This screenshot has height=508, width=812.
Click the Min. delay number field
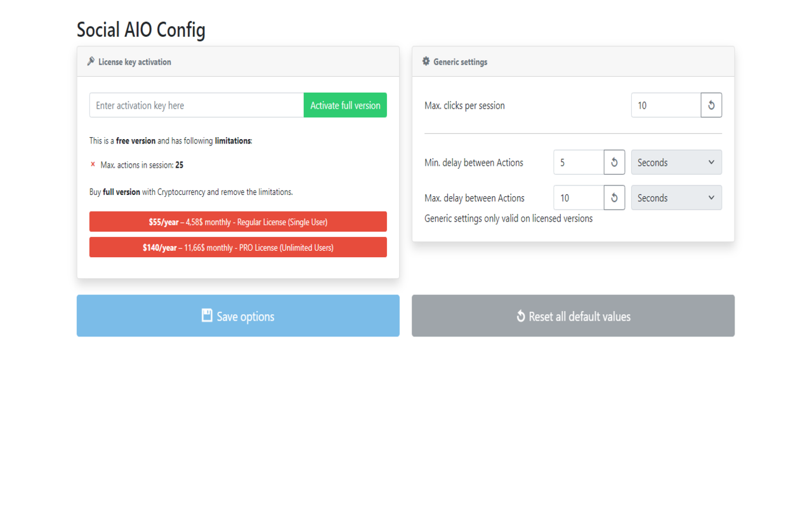579,163
